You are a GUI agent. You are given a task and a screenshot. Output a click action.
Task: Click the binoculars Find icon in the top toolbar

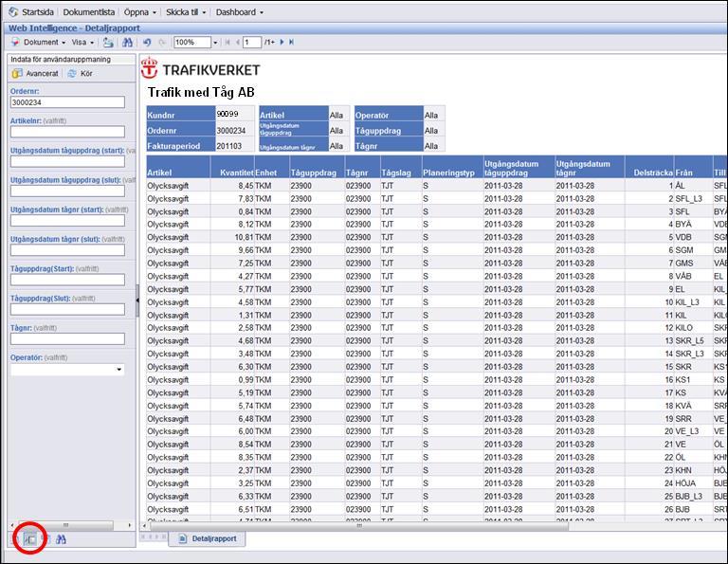coord(127,43)
